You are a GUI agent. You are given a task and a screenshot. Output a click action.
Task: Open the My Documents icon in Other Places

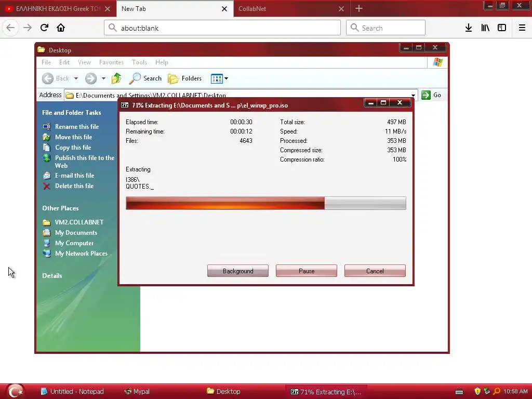(x=47, y=233)
